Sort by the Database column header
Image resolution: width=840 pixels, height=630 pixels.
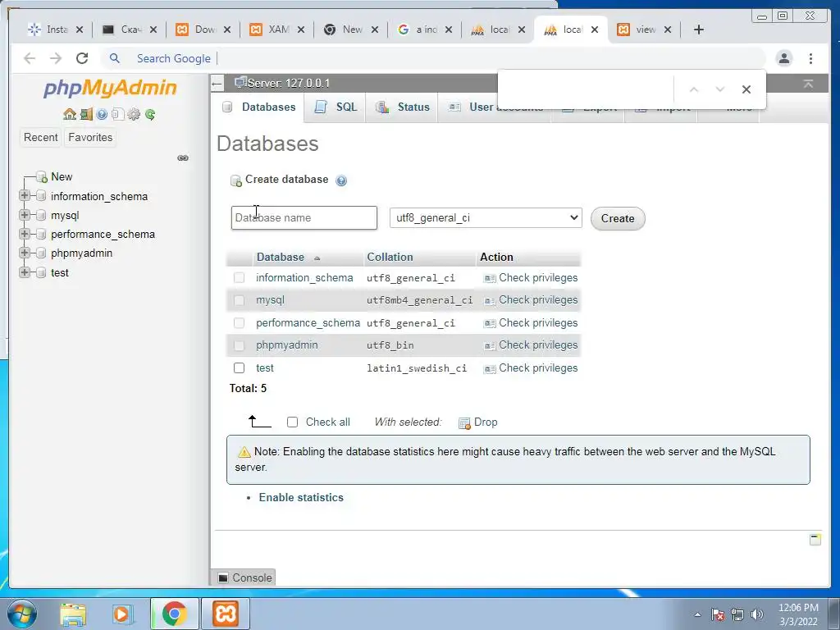281,257
